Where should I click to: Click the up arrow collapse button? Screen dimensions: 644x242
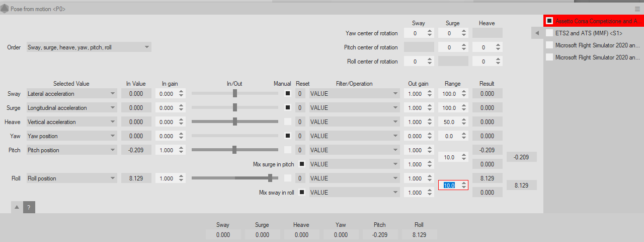[16, 207]
